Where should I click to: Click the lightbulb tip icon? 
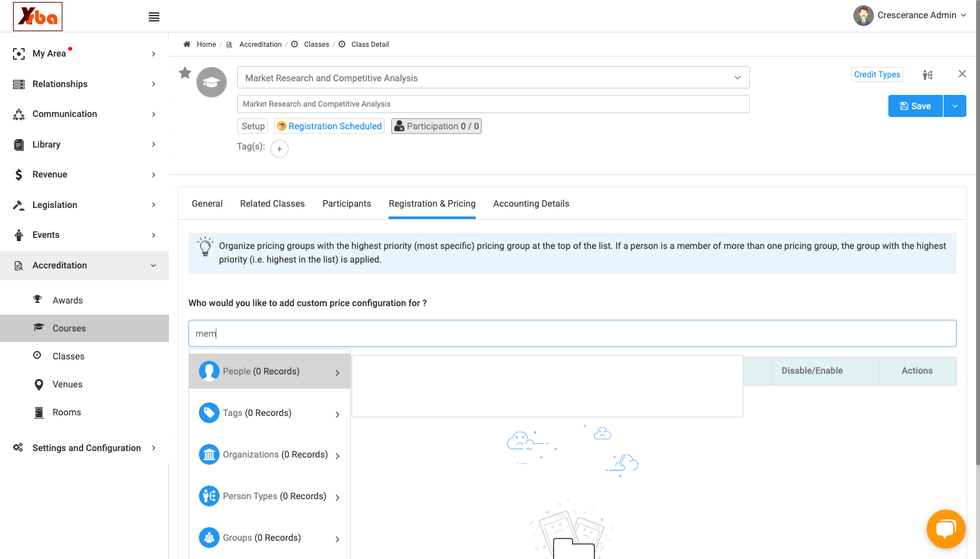point(205,246)
